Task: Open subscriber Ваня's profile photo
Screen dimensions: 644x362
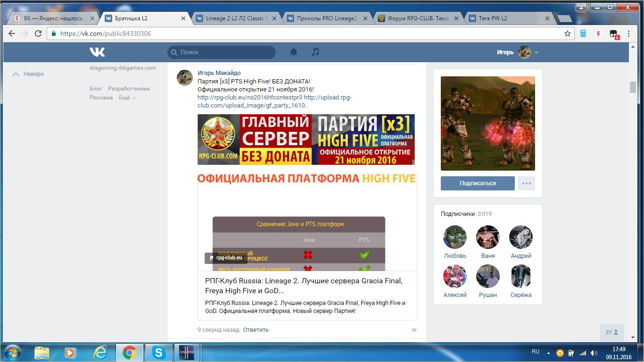Action: coord(488,237)
